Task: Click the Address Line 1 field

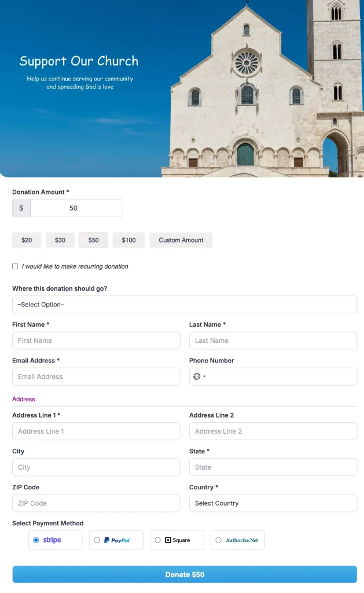Action: coord(96,431)
